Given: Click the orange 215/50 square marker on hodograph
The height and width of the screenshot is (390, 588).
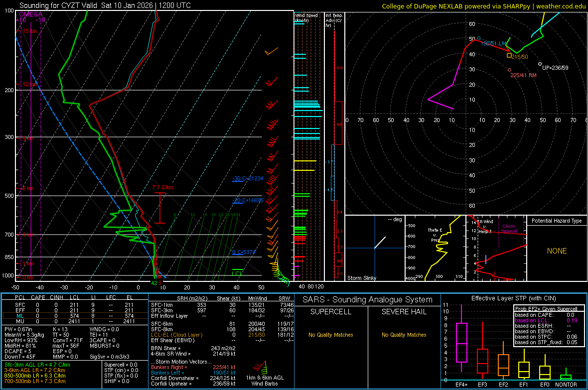Looking at the screenshot, I should pyautogui.click(x=509, y=55).
